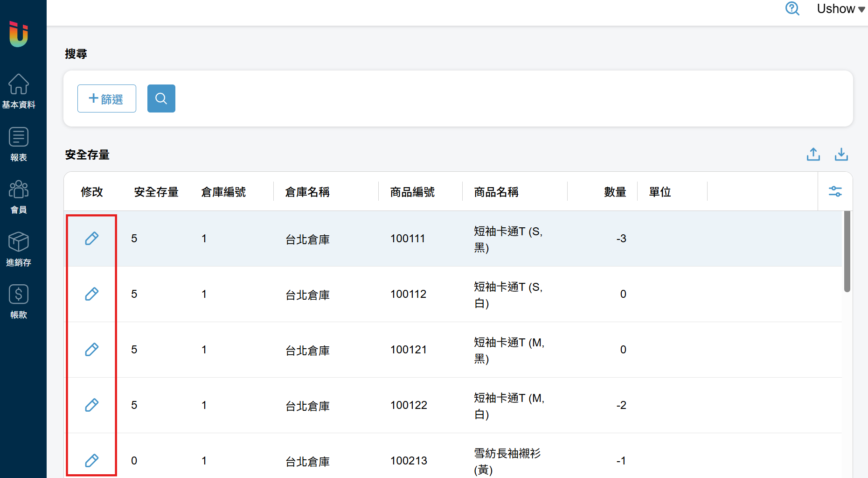Edit the row for product 100122

(x=92, y=405)
